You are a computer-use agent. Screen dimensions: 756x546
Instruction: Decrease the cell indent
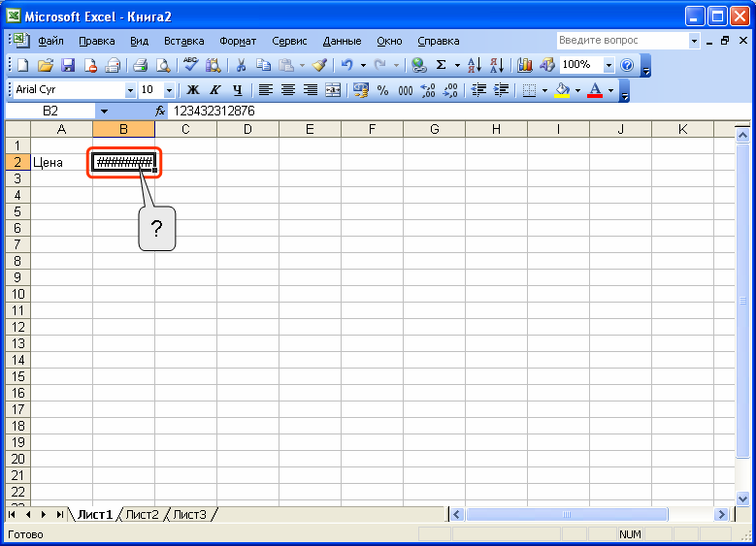pyautogui.click(x=478, y=90)
